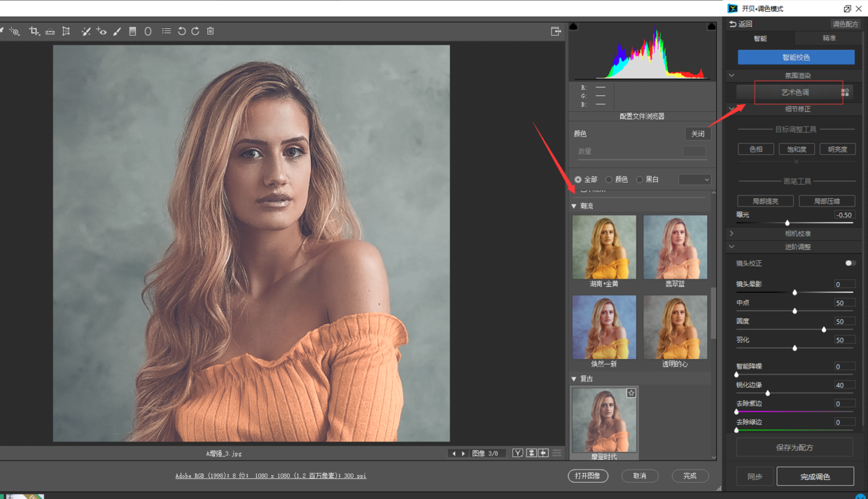Select the Transform tool
The width and height of the screenshot is (868, 499).
66,31
